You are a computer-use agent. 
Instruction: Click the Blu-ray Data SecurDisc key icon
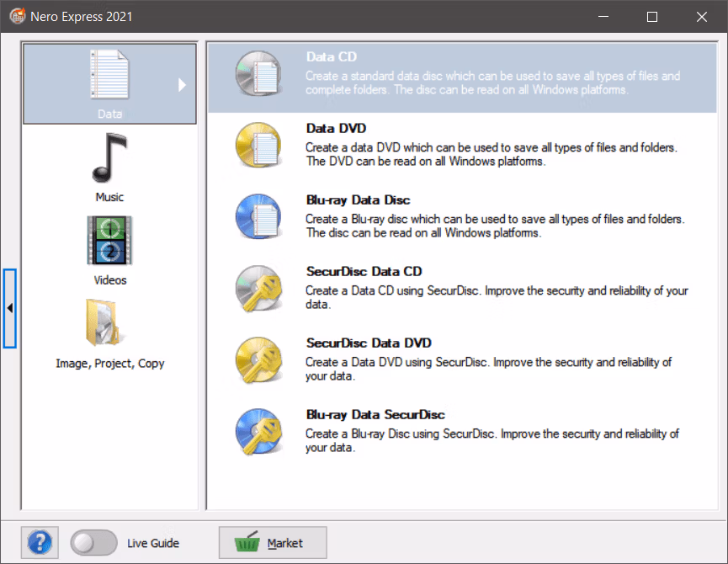pos(258,431)
